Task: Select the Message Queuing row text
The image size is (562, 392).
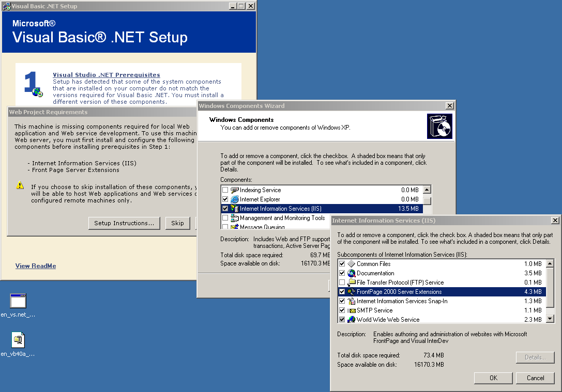Action: click(x=262, y=227)
